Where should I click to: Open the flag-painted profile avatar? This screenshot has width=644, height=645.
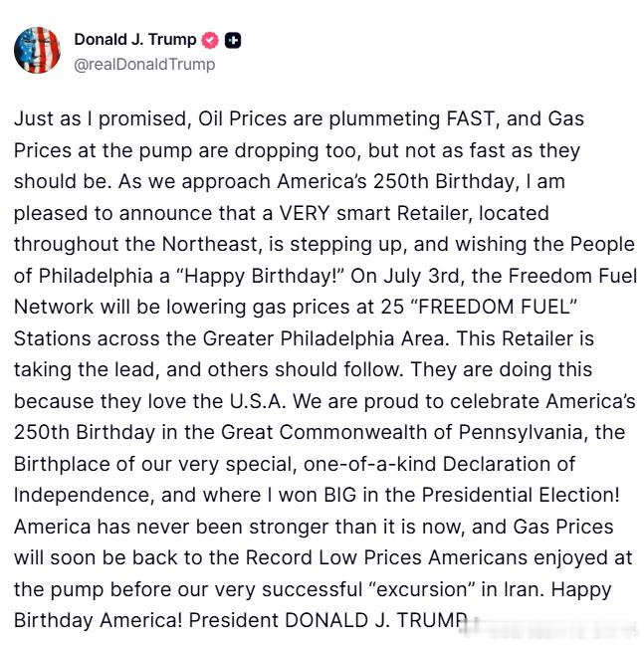coord(37,50)
